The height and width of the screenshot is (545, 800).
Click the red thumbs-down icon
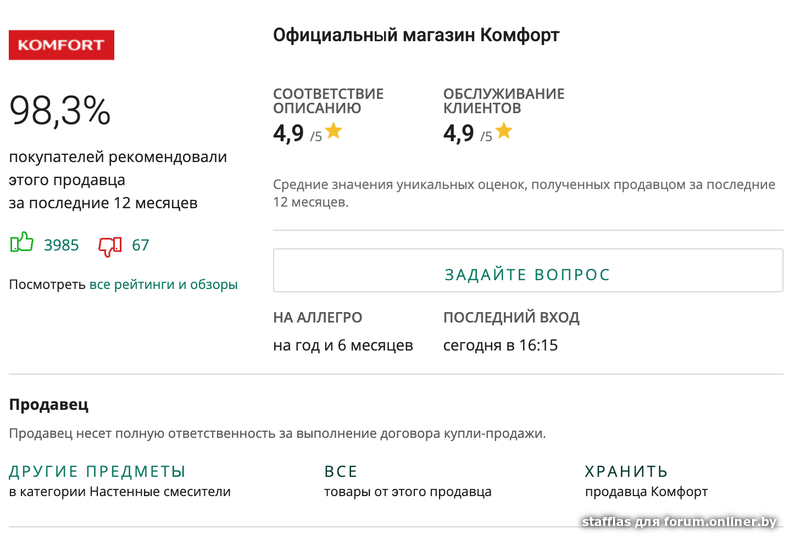[110, 245]
